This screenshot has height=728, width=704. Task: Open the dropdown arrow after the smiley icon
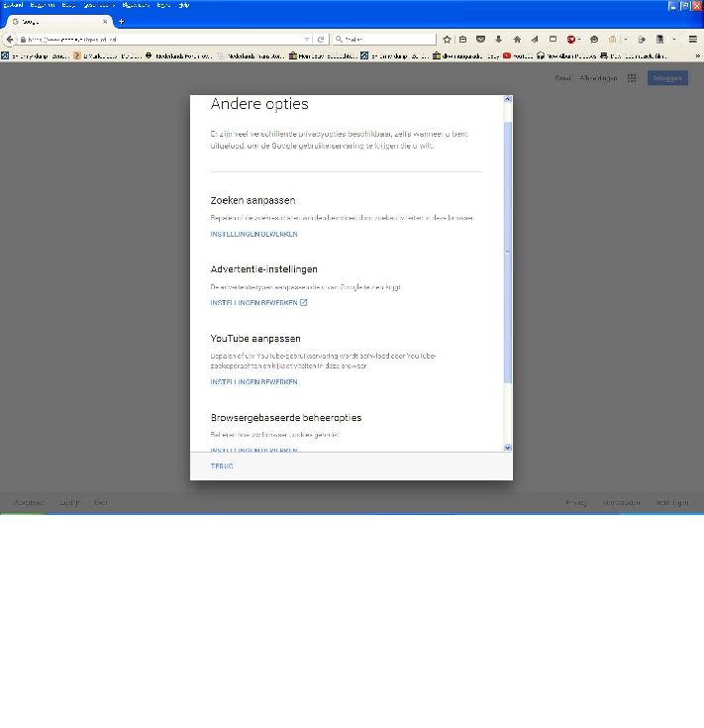(626, 40)
